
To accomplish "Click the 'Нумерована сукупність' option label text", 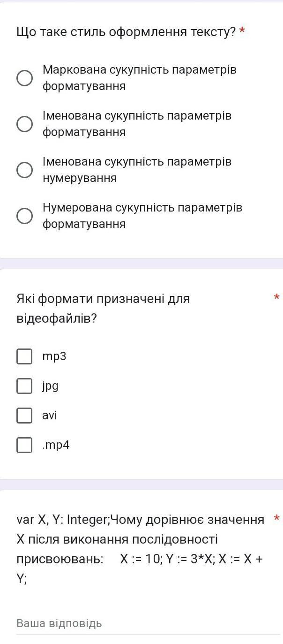I will [142, 216].
